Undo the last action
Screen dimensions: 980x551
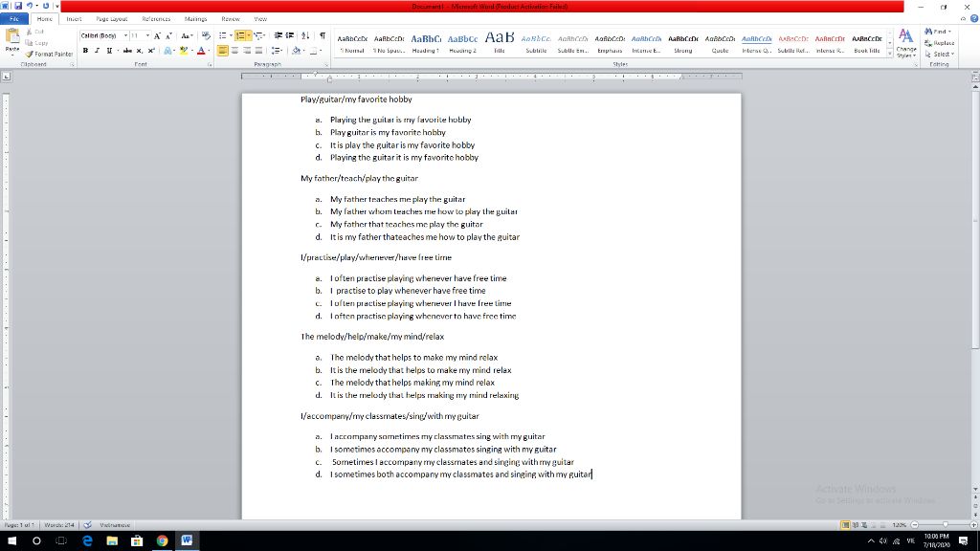coord(30,6)
